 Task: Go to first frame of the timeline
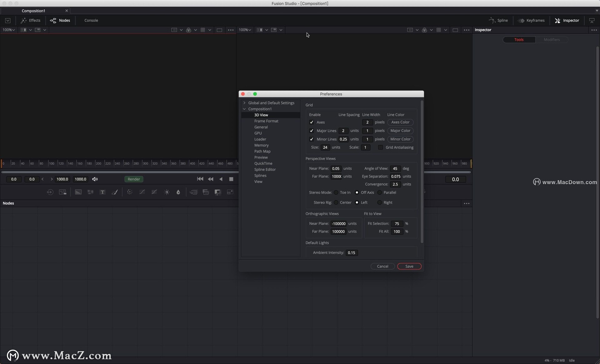point(200,179)
